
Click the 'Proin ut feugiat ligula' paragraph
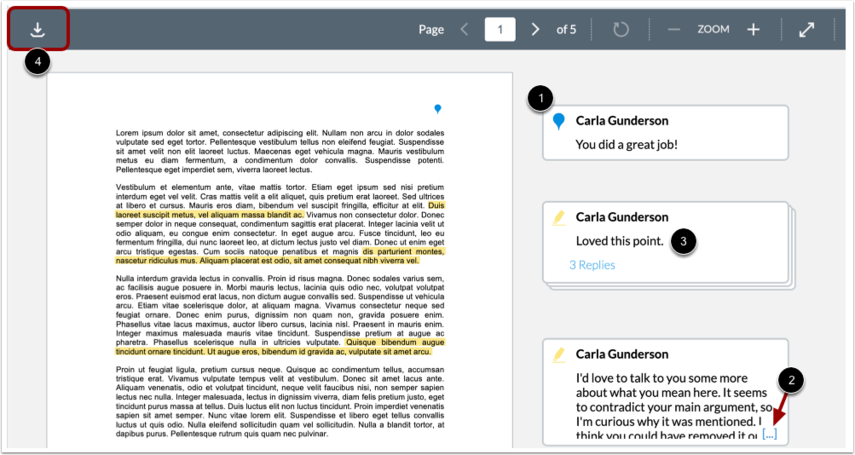click(280, 402)
